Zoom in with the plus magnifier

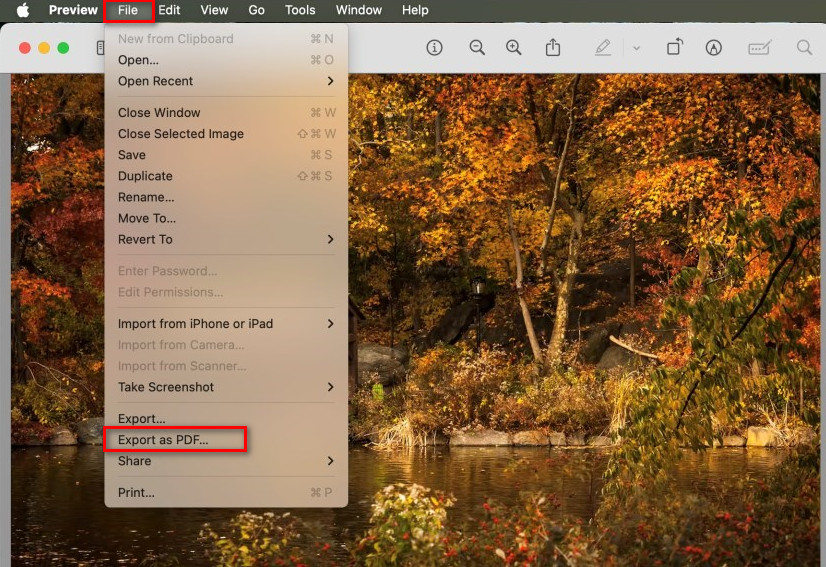514,48
